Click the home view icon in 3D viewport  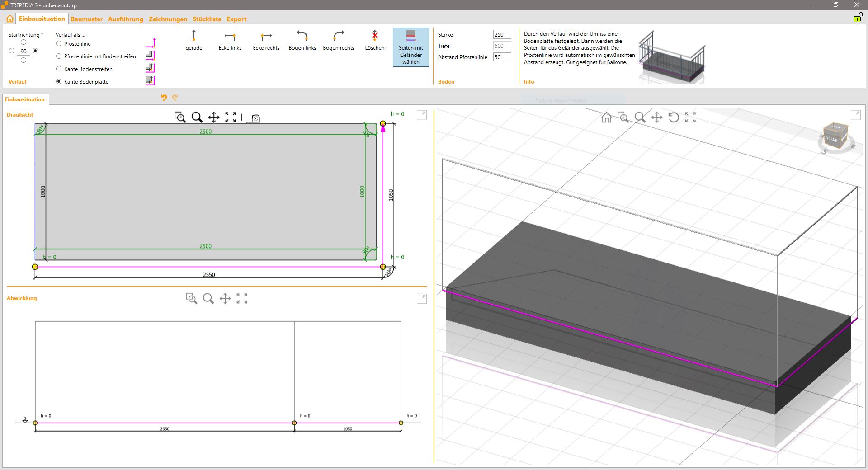(x=606, y=117)
